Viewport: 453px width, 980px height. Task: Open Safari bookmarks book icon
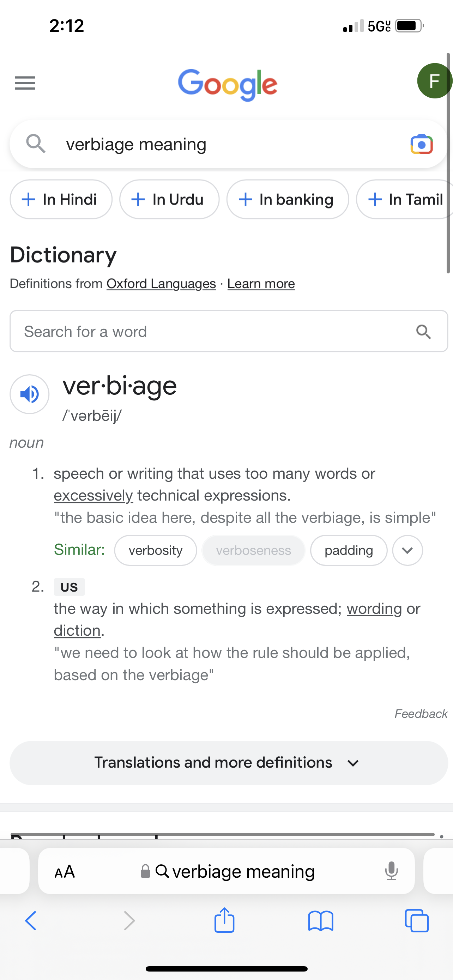click(321, 921)
